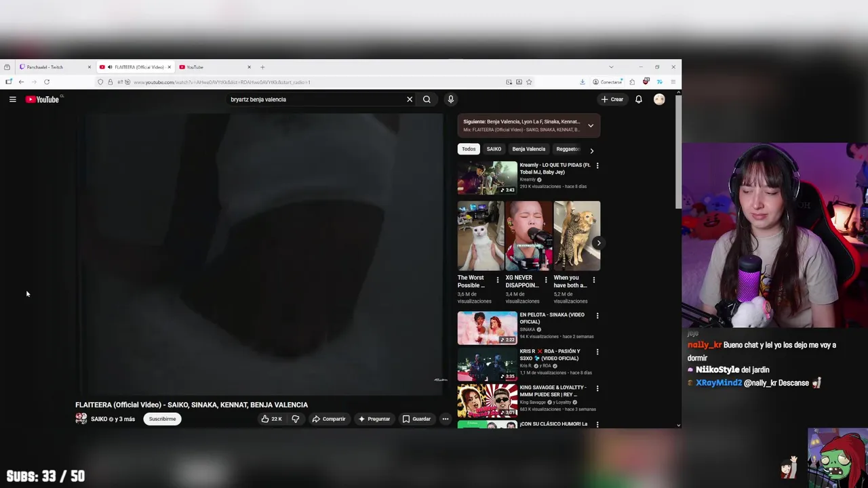The image size is (868, 488).
Task: Show more filter chips with the right chevron
Action: point(591,150)
